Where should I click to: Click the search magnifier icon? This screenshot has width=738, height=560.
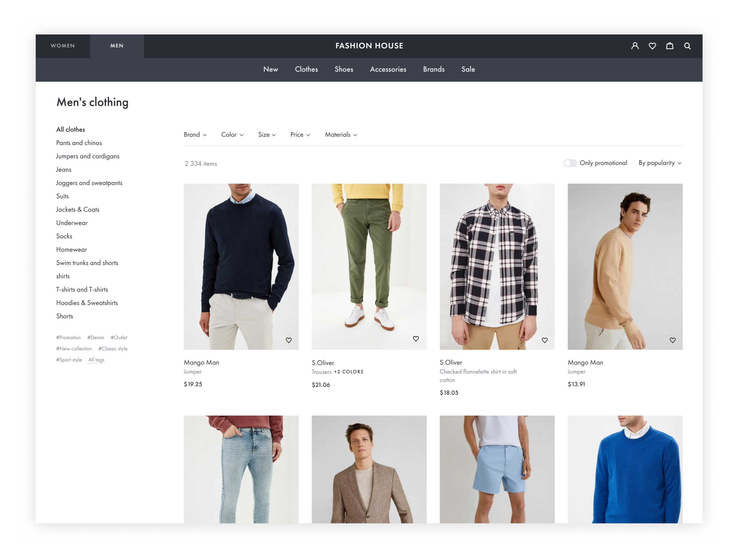(687, 46)
